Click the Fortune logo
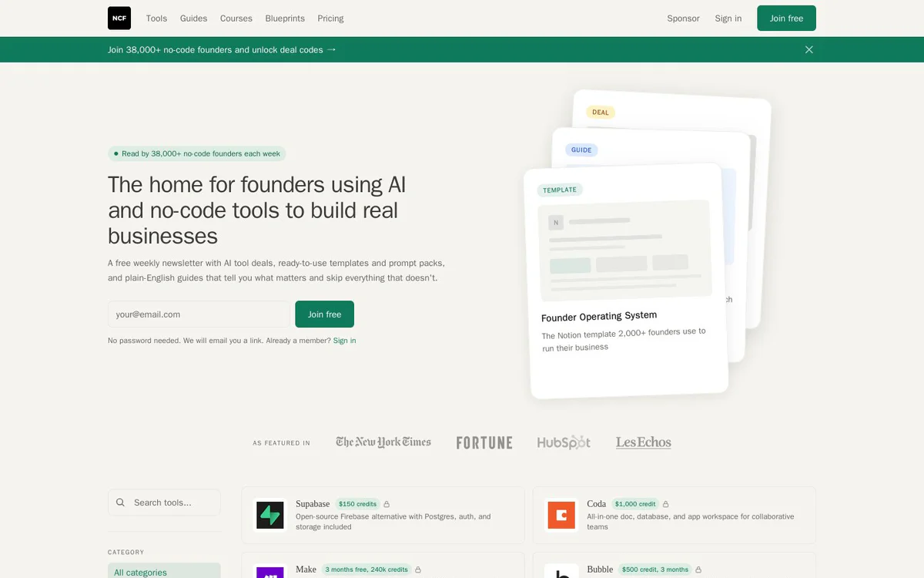This screenshot has width=924, height=578. tap(484, 442)
